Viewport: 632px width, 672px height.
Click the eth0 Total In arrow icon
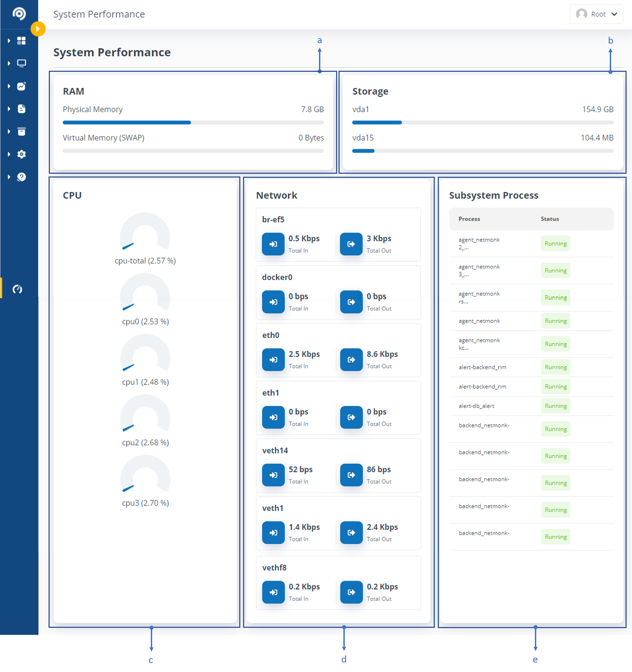click(x=273, y=360)
